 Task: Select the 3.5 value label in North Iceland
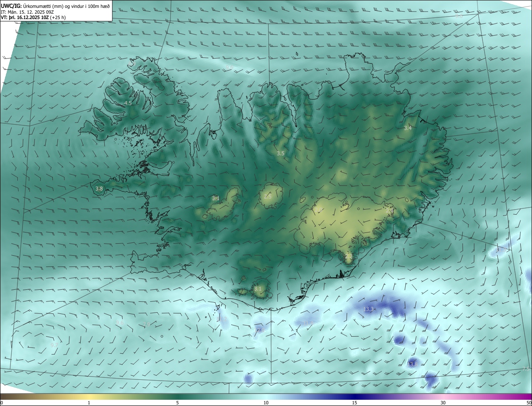281,153
